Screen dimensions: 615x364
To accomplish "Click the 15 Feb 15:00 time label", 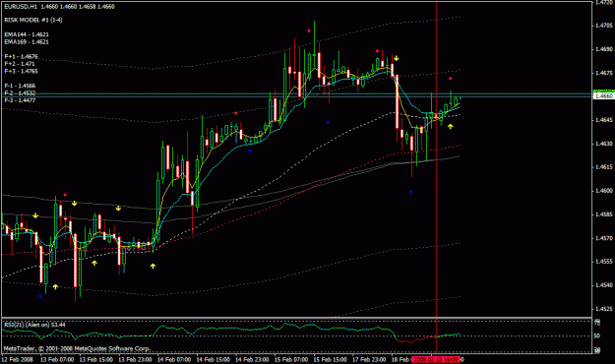I will click(x=331, y=360).
